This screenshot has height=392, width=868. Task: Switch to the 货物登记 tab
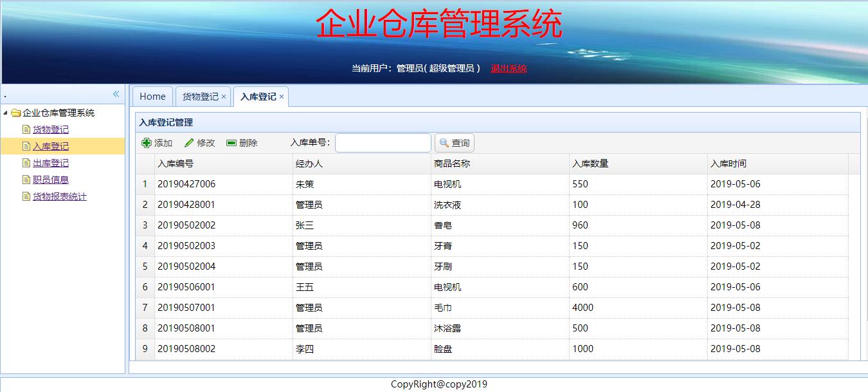200,97
